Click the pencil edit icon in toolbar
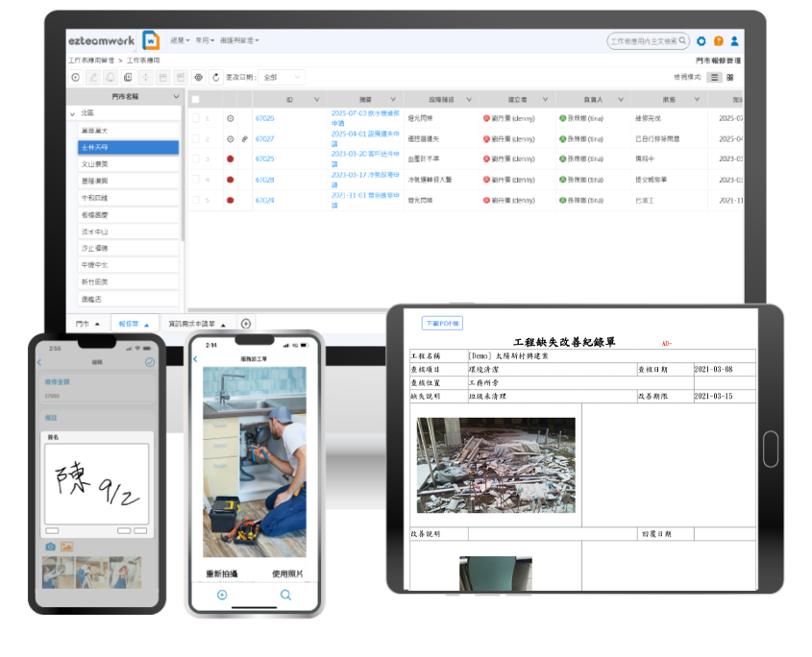This screenshot has height=657, width=812. (x=93, y=78)
